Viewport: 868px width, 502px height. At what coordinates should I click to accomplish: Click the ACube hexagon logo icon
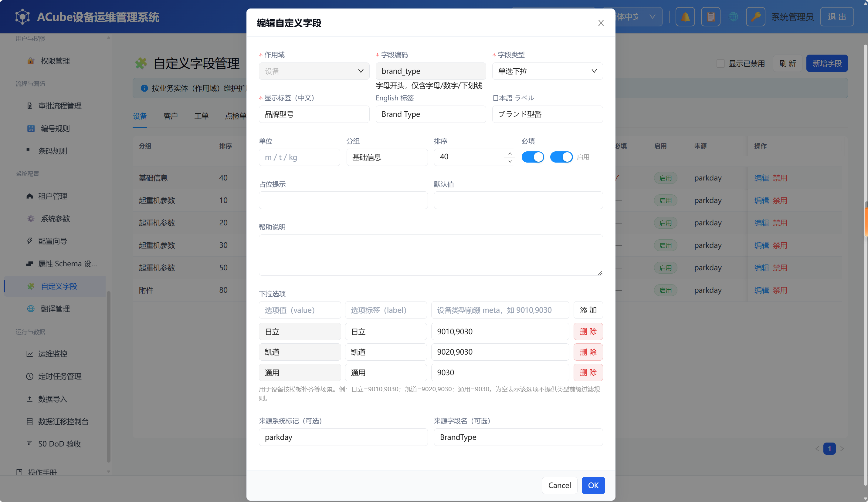22,16
